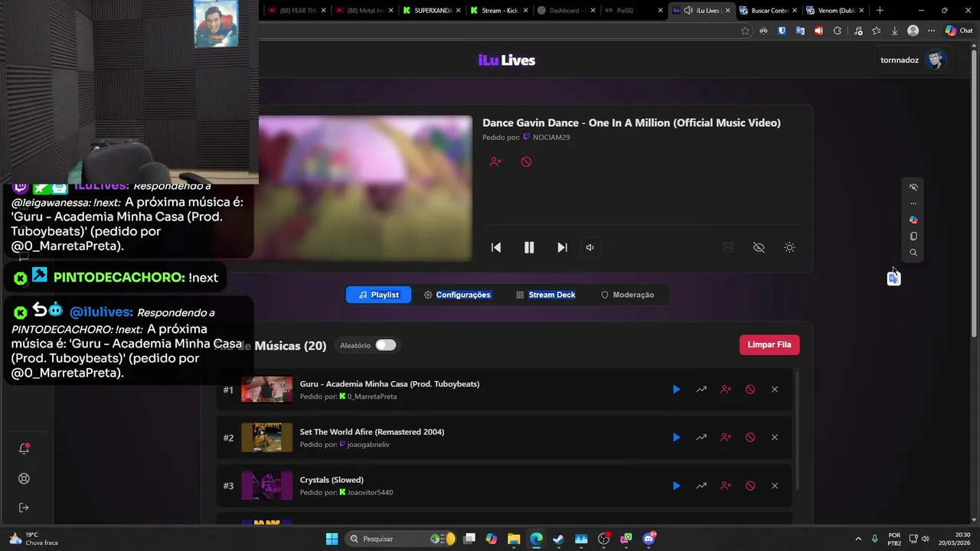This screenshot has width=980, height=551.
Task: Expand the hidden system tray icons chevron
Action: [857, 539]
